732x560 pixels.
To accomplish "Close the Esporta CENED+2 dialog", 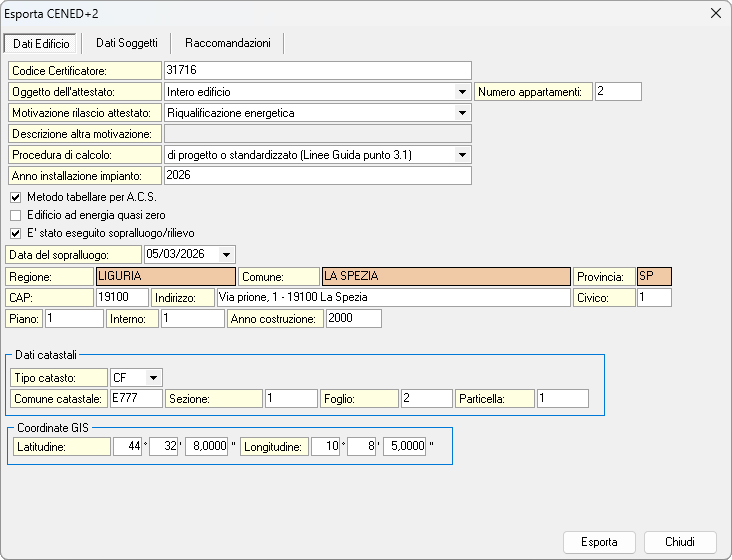I will [x=715, y=14].
